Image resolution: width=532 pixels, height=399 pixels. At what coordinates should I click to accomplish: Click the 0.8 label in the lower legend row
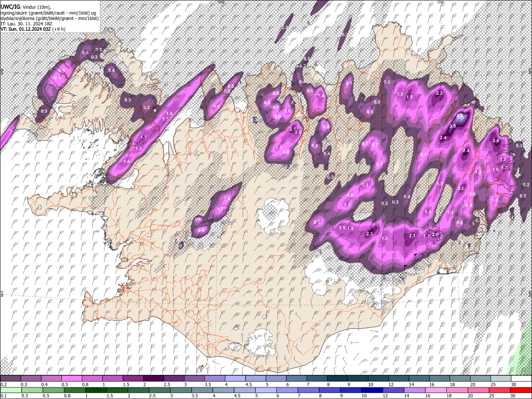point(67,396)
